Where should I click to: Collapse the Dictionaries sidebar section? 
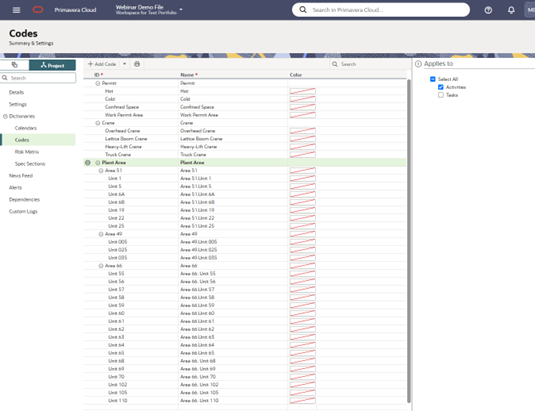click(5, 116)
